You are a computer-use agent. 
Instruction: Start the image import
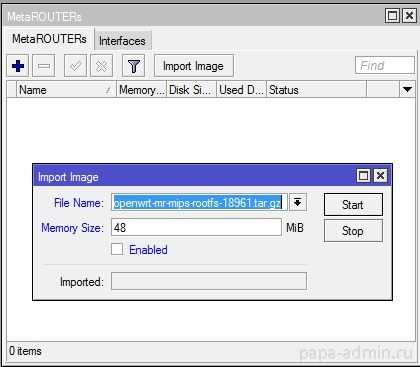(353, 205)
